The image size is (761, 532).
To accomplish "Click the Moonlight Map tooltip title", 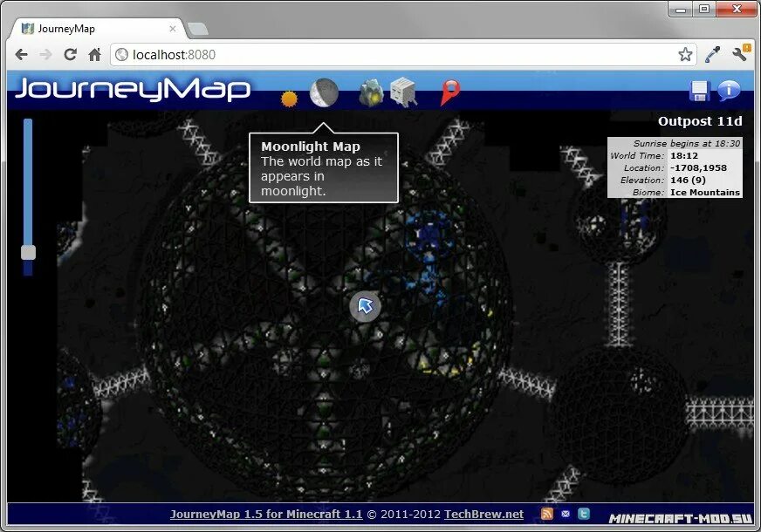I will [311, 147].
